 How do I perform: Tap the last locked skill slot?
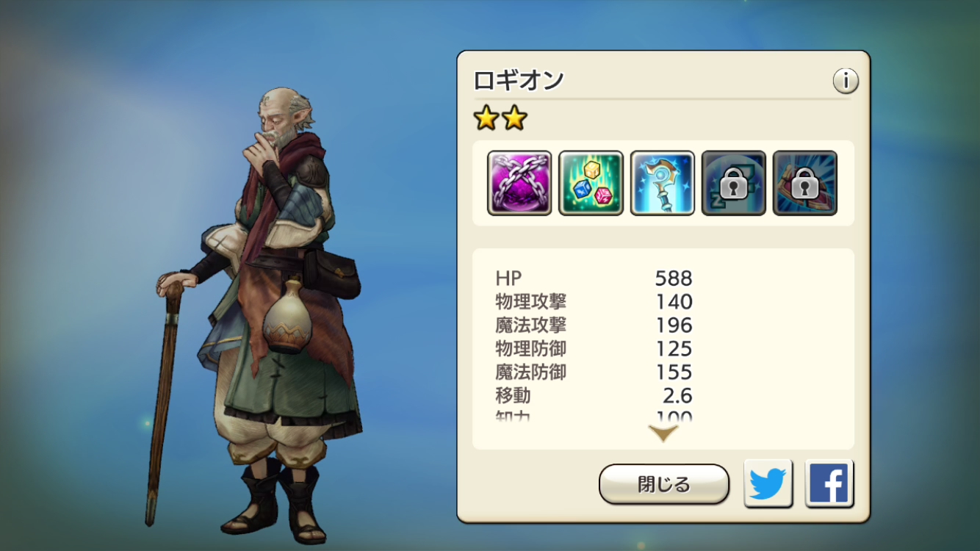804,183
